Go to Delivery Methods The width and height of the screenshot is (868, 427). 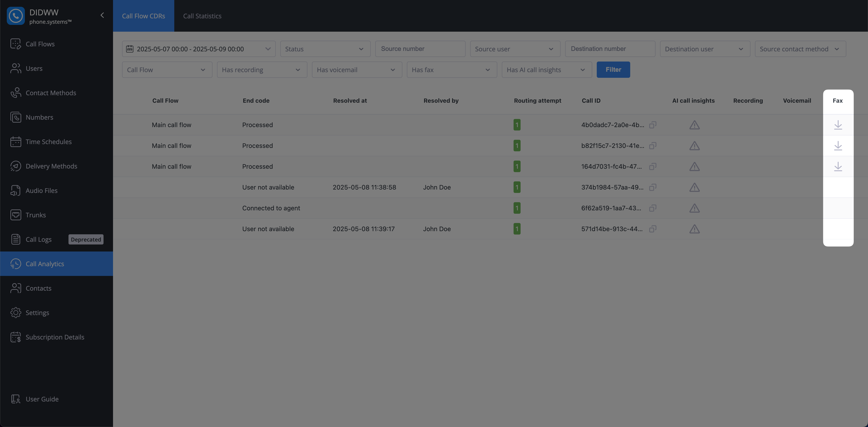(x=57, y=166)
